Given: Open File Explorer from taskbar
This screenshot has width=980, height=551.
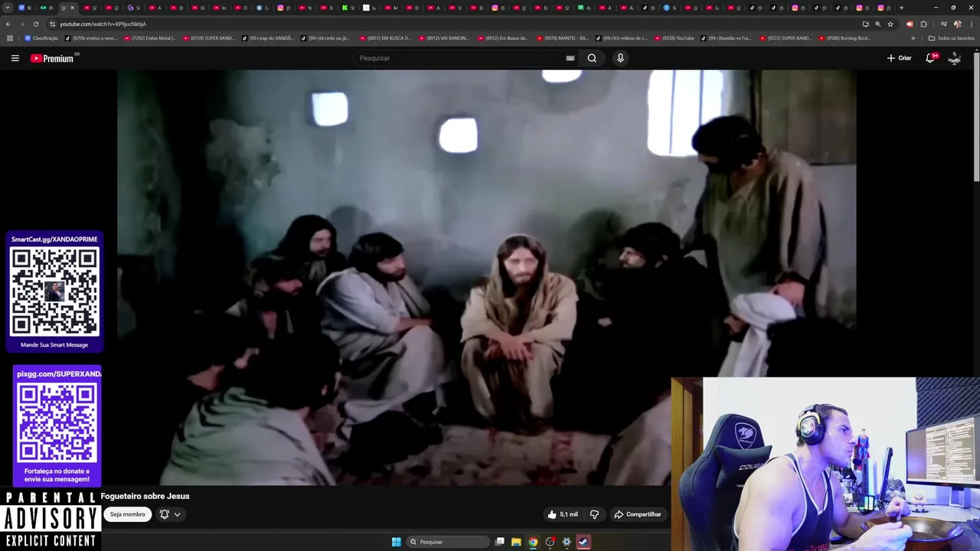Looking at the screenshot, I should click(516, 542).
